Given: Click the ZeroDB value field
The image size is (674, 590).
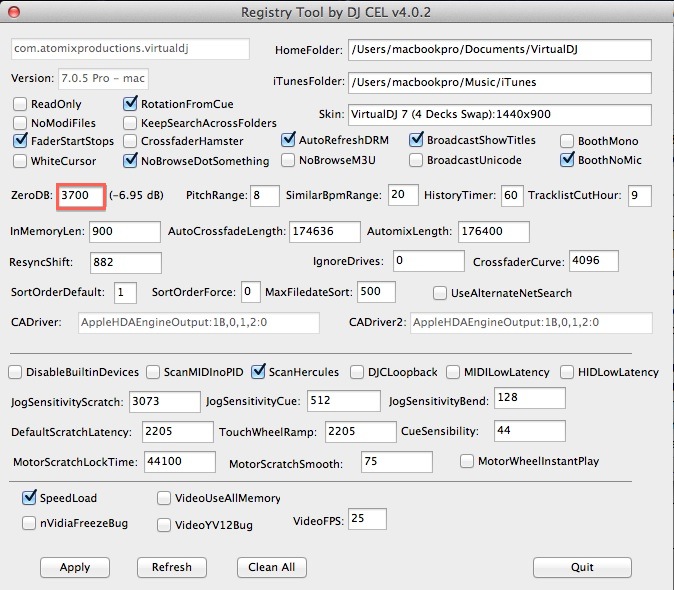Looking at the screenshot, I should pyautogui.click(x=81, y=196).
